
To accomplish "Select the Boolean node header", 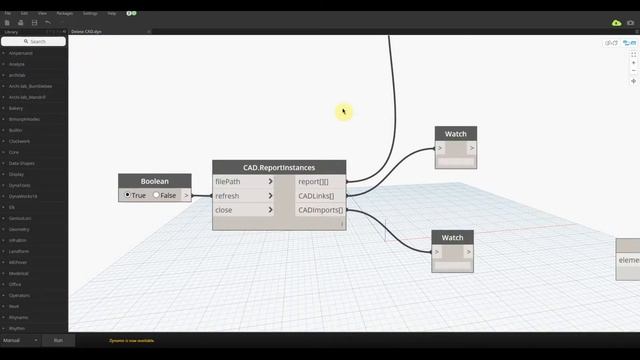I will pos(155,181).
